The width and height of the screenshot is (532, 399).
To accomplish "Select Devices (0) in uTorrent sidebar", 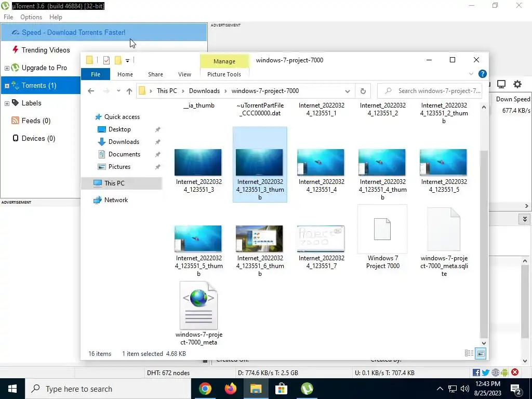I will click(38, 138).
